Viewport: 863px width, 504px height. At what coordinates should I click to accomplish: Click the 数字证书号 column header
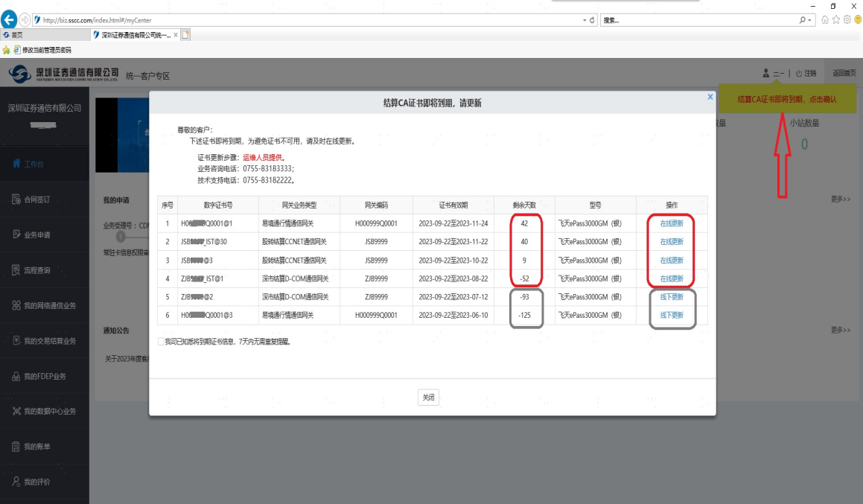pos(218,205)
